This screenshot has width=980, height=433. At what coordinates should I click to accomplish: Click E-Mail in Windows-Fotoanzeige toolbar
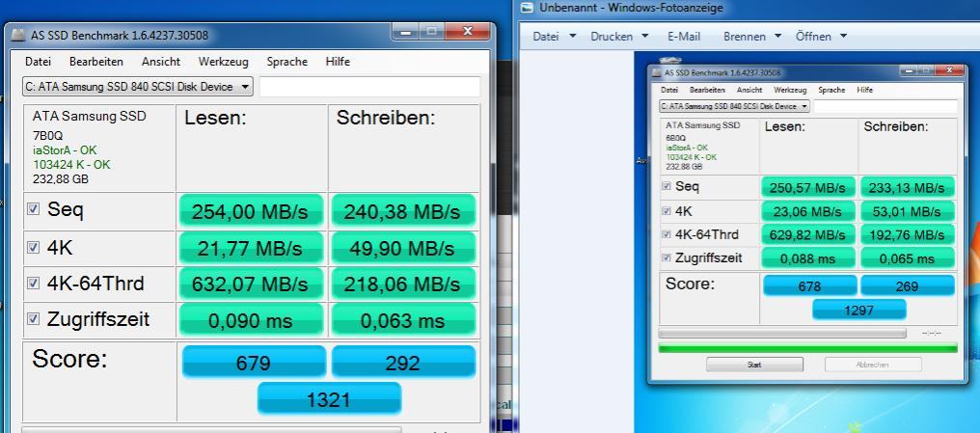pyautogui.click(x=684, y=37)
